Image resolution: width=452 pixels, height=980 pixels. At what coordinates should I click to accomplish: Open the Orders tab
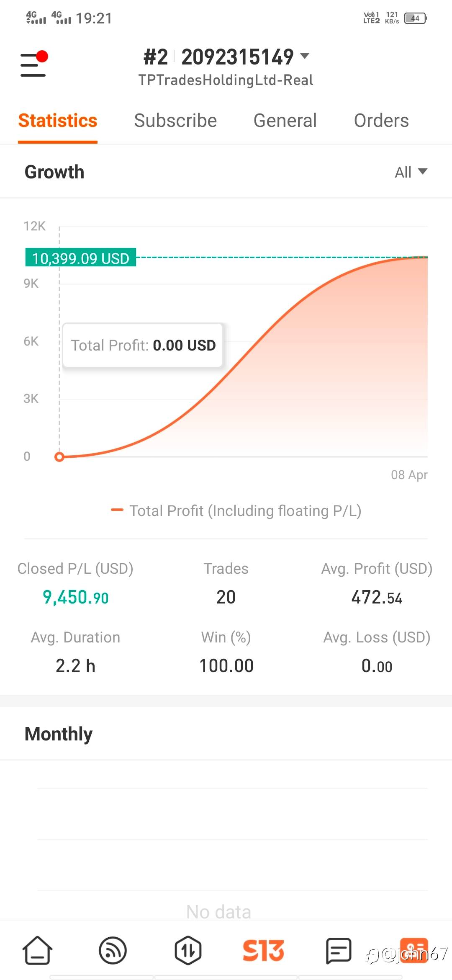point(381,121)
